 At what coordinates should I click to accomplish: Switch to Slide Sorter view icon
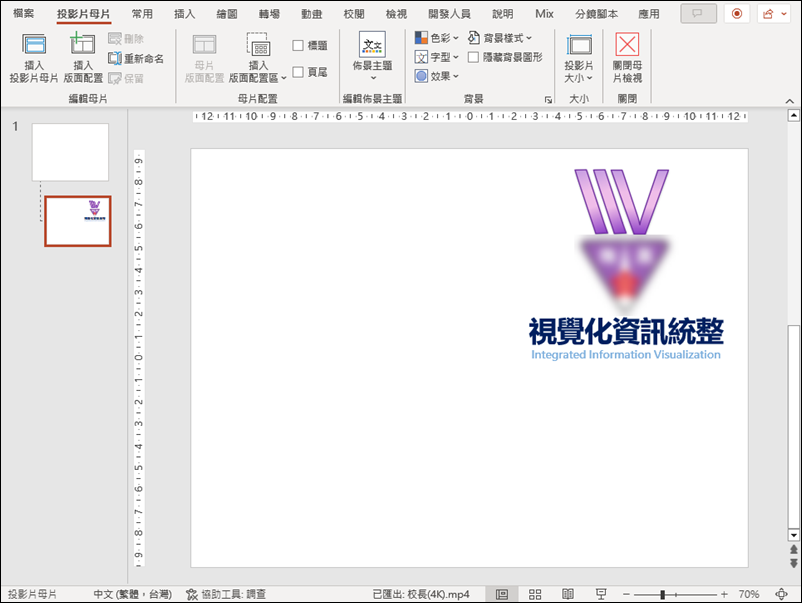click(535, 594)
